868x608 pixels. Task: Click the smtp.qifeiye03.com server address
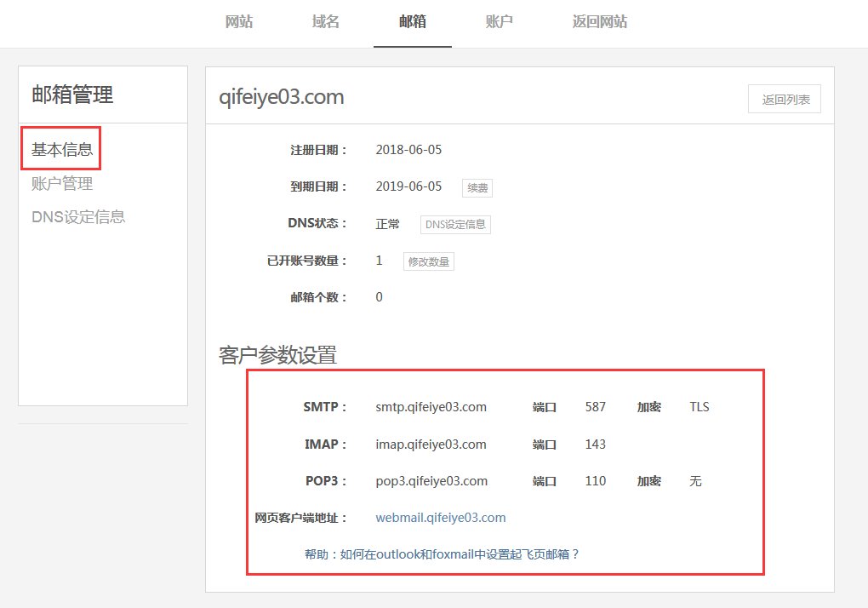[431, 407]
